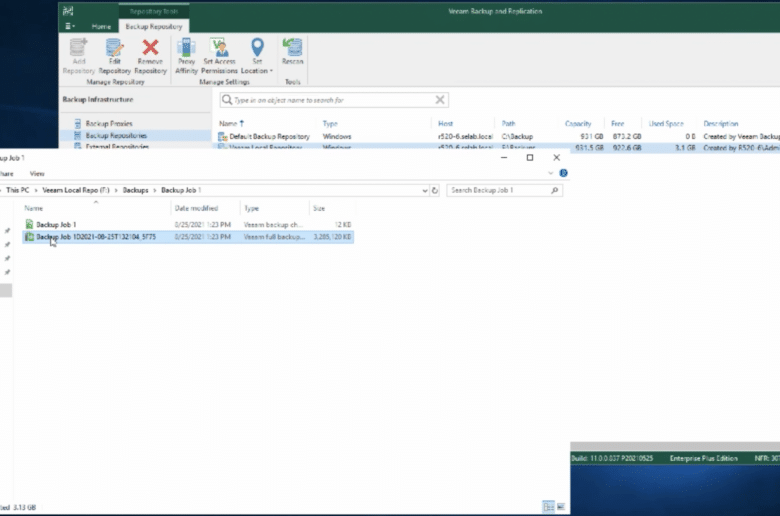This screenshot has height=516, width=780.
Task: Click magnifier icon in Veeam search
Action: pyautogui.click(x=227, y=100)
